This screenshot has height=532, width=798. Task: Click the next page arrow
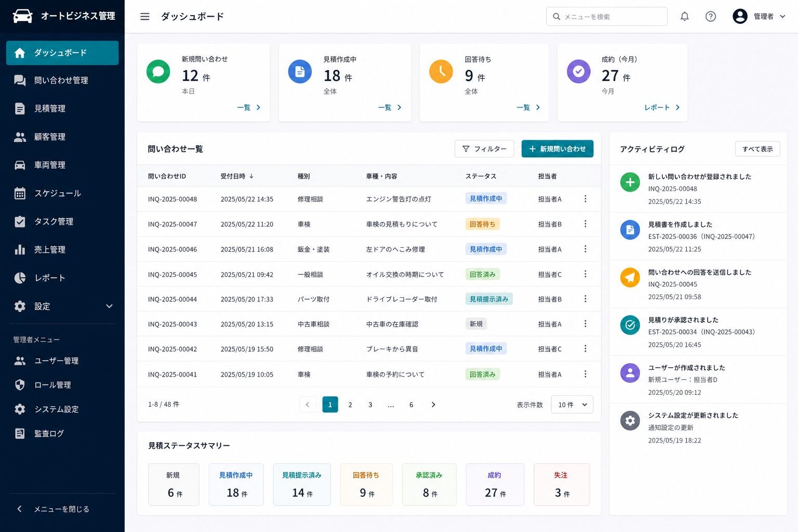click(433, 405)
